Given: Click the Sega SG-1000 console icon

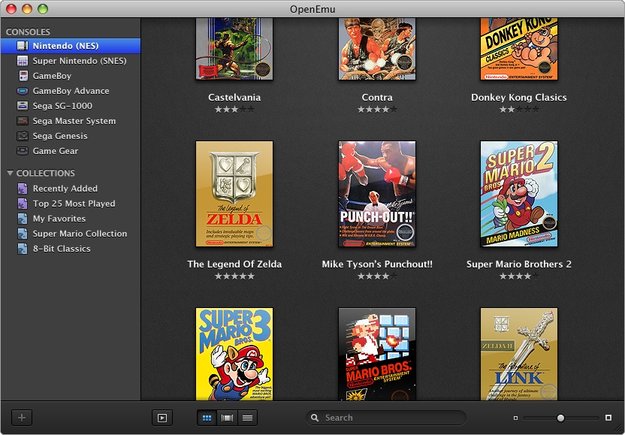Looking at the screenshot, I should (22, 106).
